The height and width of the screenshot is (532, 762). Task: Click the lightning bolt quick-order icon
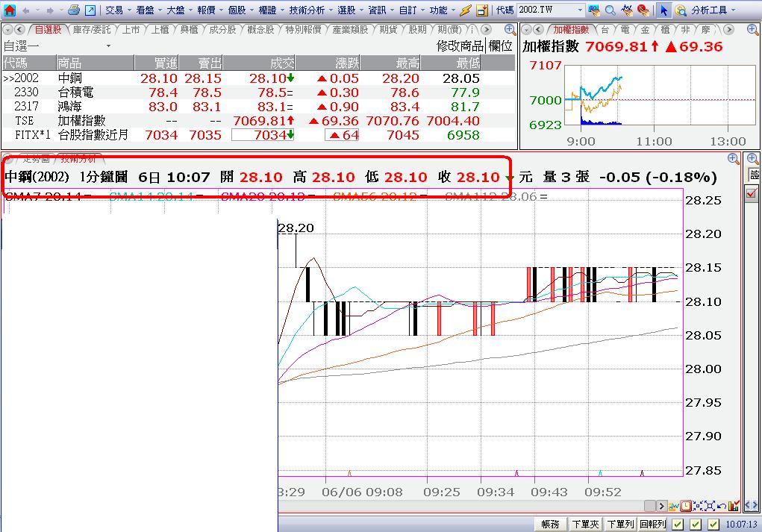point(466,10)
